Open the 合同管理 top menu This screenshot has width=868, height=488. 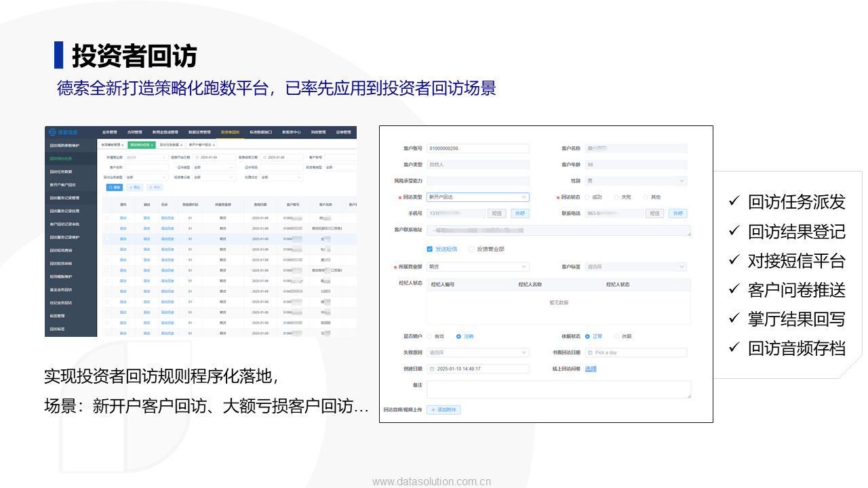click(135, 132)
